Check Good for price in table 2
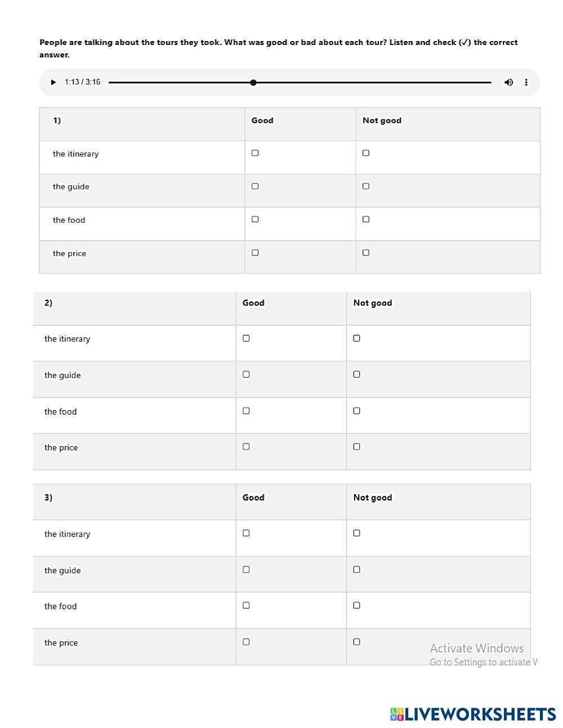The height and width of the screenshot is (728, 563). [x=246, y=447]
